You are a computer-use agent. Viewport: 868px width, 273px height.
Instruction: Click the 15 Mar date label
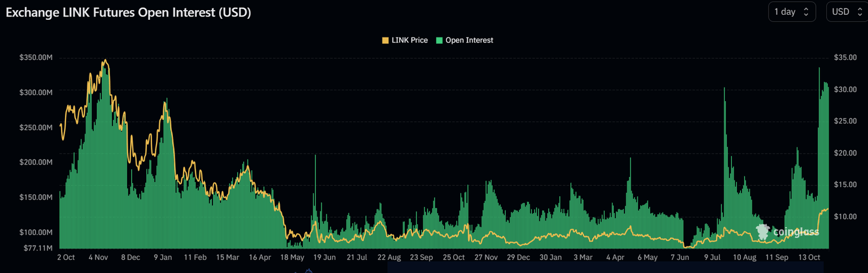tap(228, 257)
